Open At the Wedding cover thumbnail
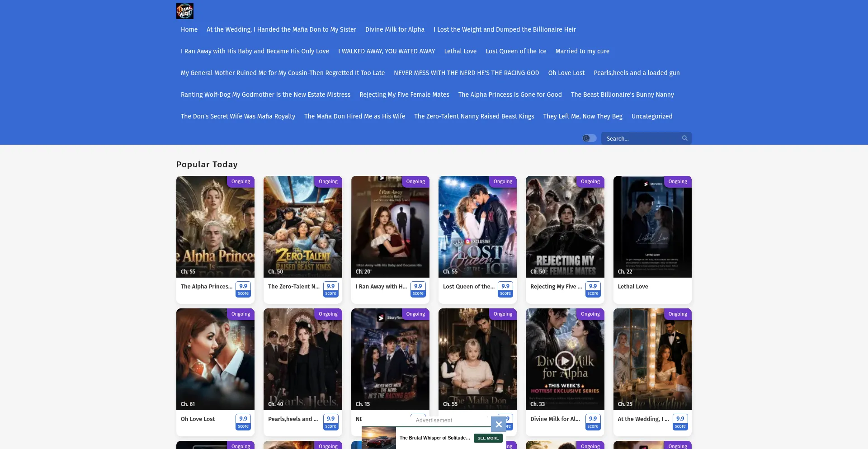Viewport: 868px width, 449px height. point(652,359)
